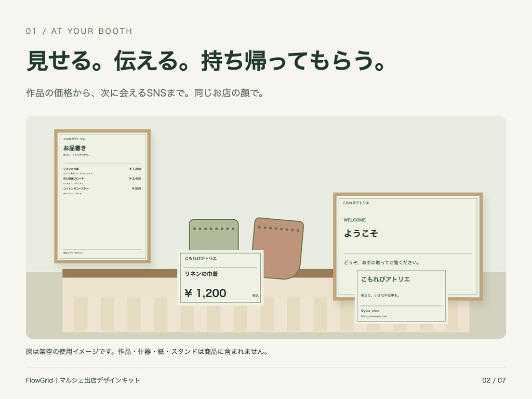
Task: Click the ¥ 2,400 price in the menu
Action: tap(135, 179)
